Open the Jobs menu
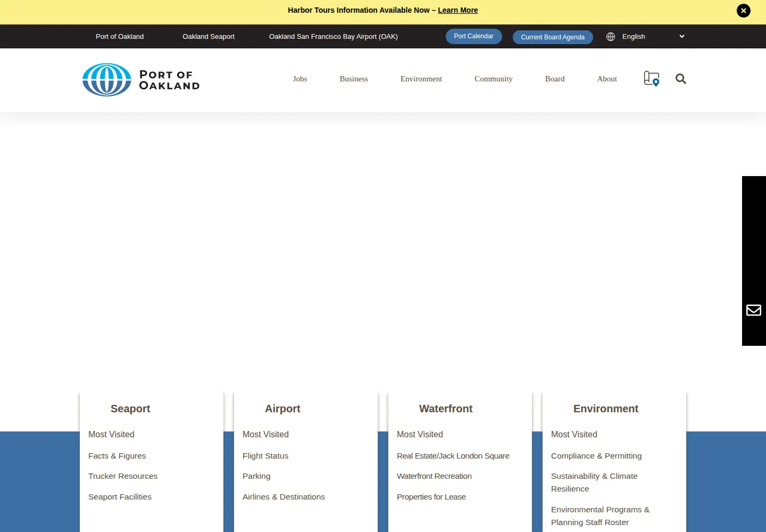This screenshot has width=766, height=532. [x=300, y=79]
